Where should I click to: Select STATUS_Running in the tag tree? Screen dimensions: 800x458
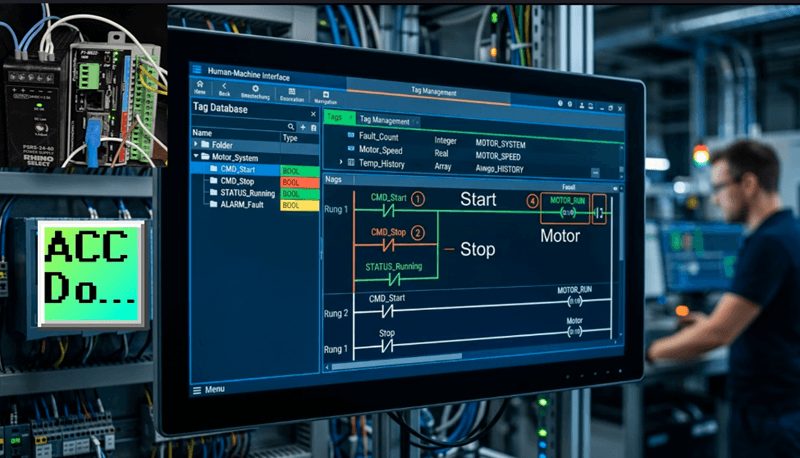[x=247, y=193]
